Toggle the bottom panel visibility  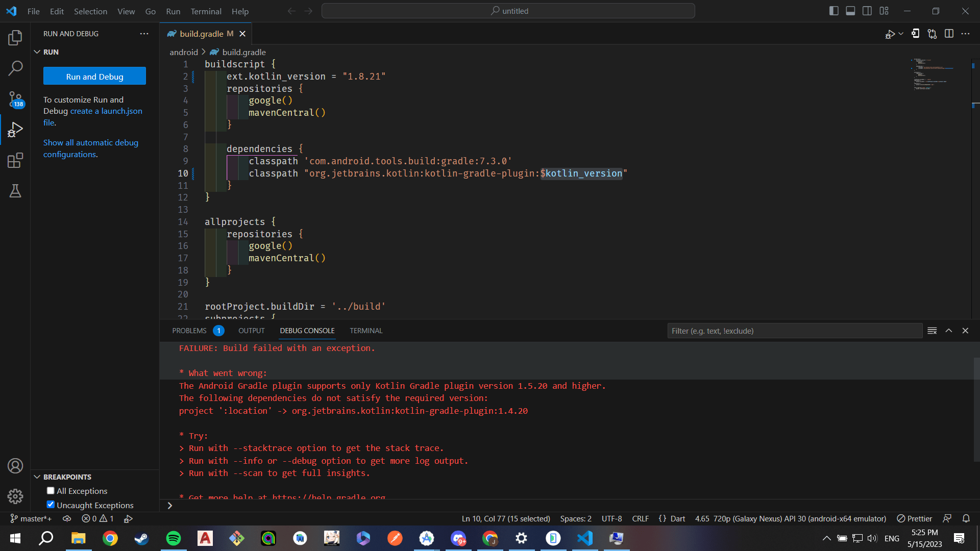coord(850,10)
